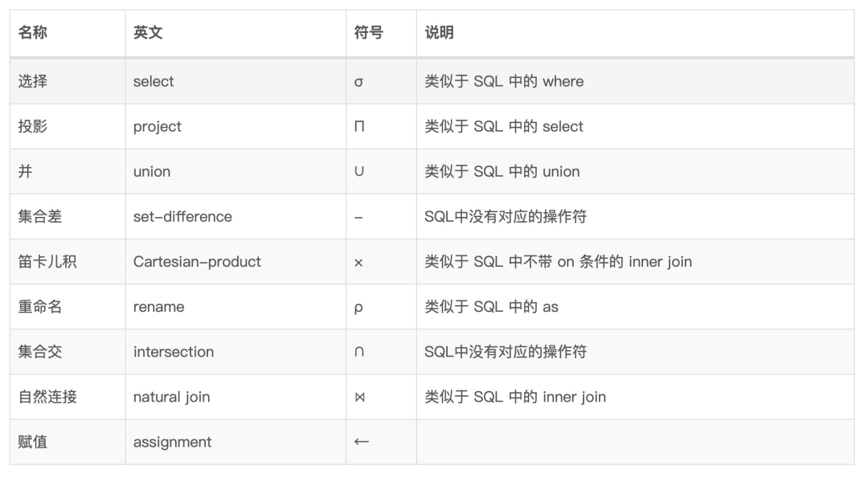The image size is (868, 478).
Task: Click the description mentioning where
Action: tap(504, 82)
